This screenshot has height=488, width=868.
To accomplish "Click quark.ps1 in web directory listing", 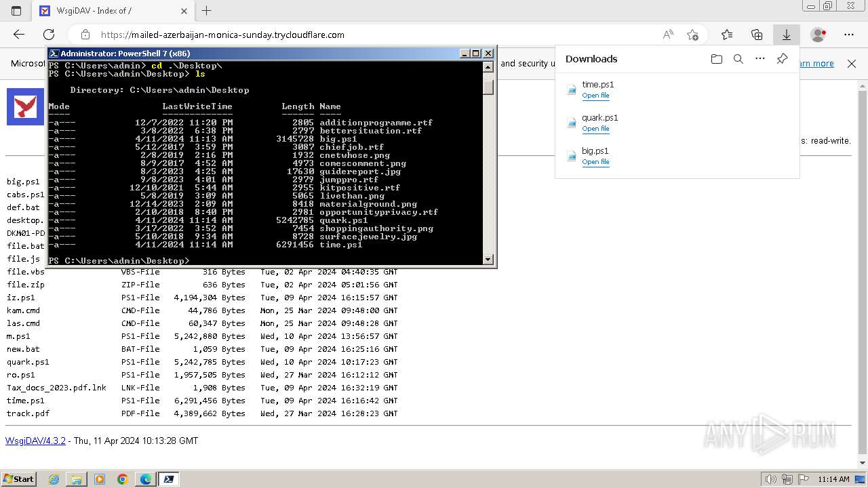I will [28, 362].
